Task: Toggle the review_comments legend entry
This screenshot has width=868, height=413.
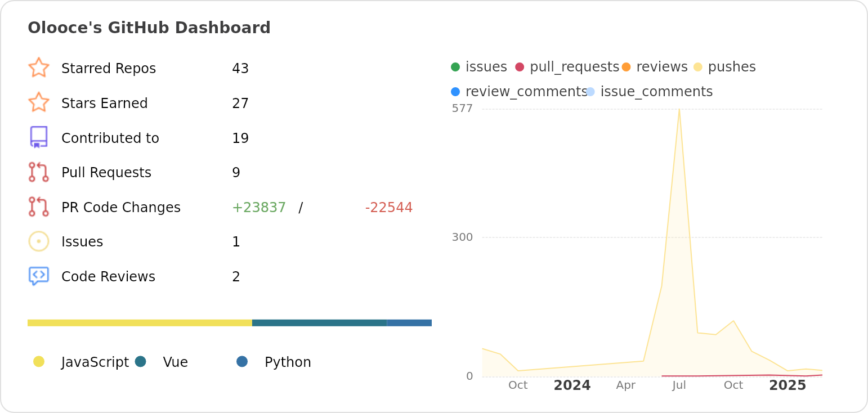Action: point(519,92)
